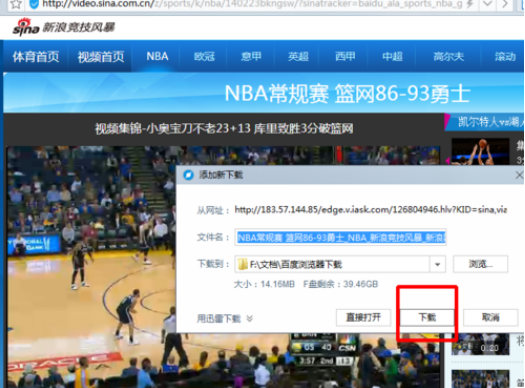The image size is (525, 388).
Task: Click the bookmark star icon in address bar
Action: click(16, 4)
